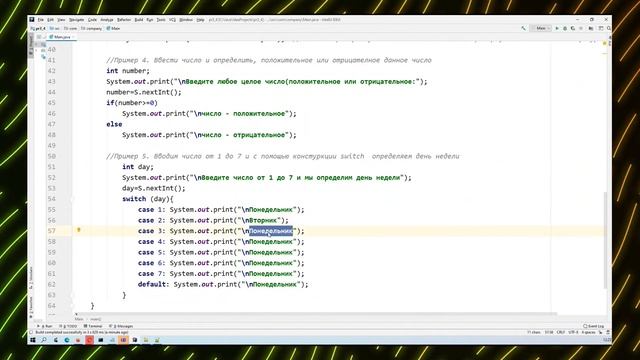This screenshot has width=640, height=360.
Task: Click Run with Coverage icon
Action: coord(573,29)
